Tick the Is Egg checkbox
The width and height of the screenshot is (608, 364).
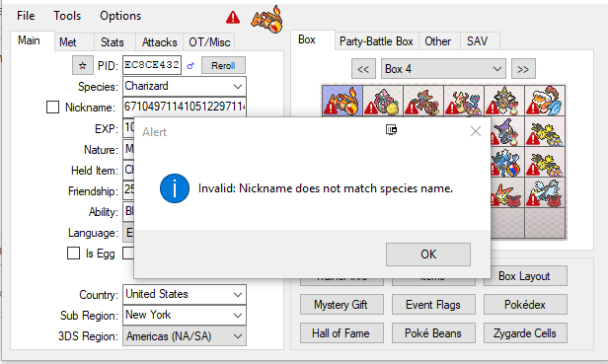[73, 254]
